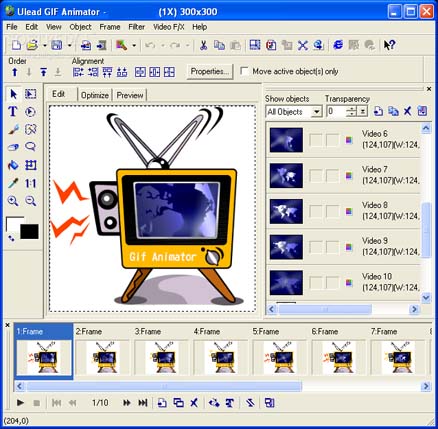Image resolution: width=438 pixels, height=429 pixels.
Task: Click the Zoom In magnifier tool
Action: [13, 201]
